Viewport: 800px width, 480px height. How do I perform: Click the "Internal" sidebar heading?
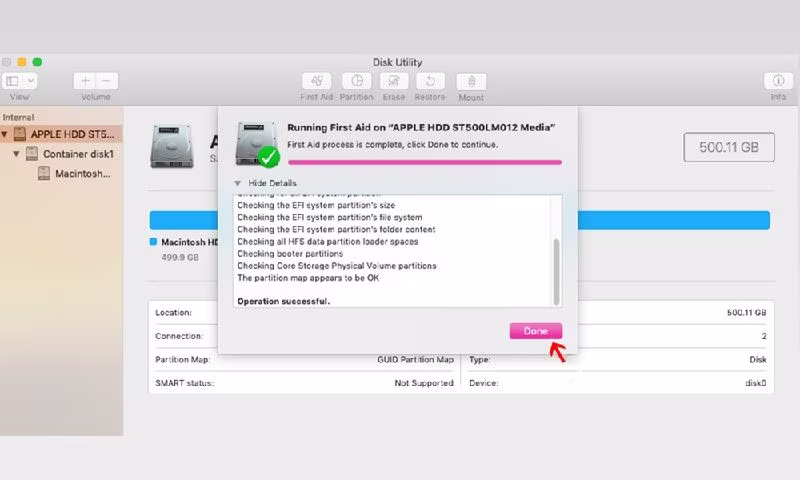(x=18, y=117)
